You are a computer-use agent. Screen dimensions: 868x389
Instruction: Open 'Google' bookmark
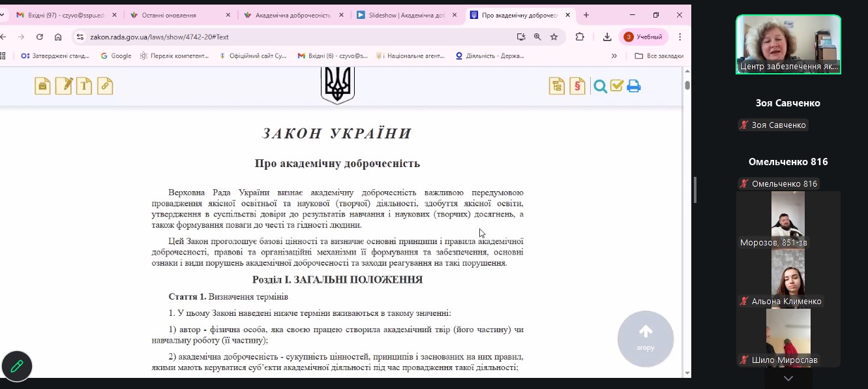(116, 56)
